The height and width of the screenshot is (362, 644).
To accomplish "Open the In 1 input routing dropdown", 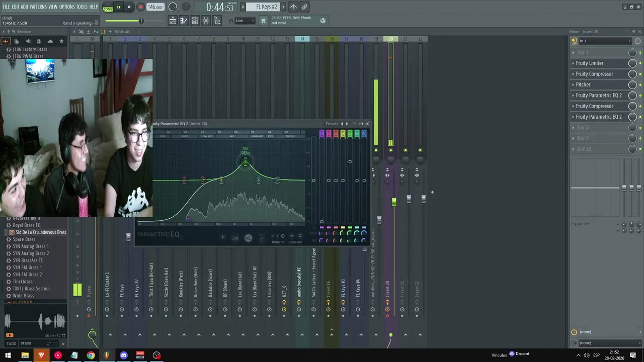I will pos(604,41).
